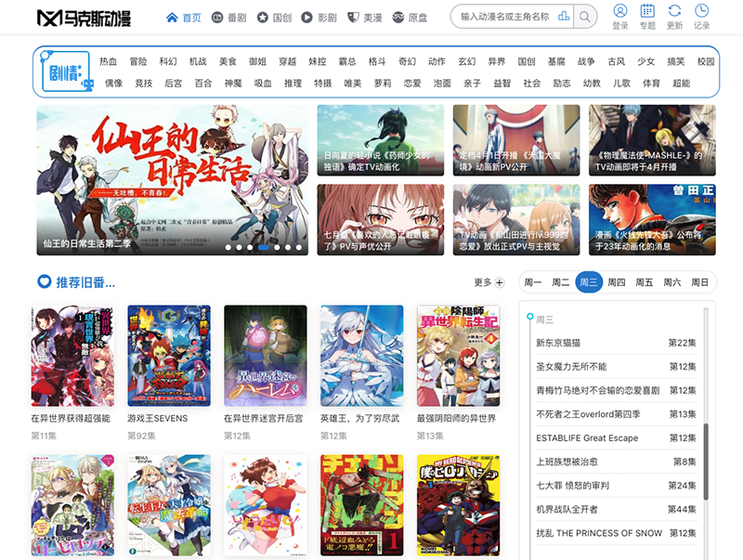Open the My Hero Academia poster
Viewport: 743px width, 560px height.
point(458,505)
